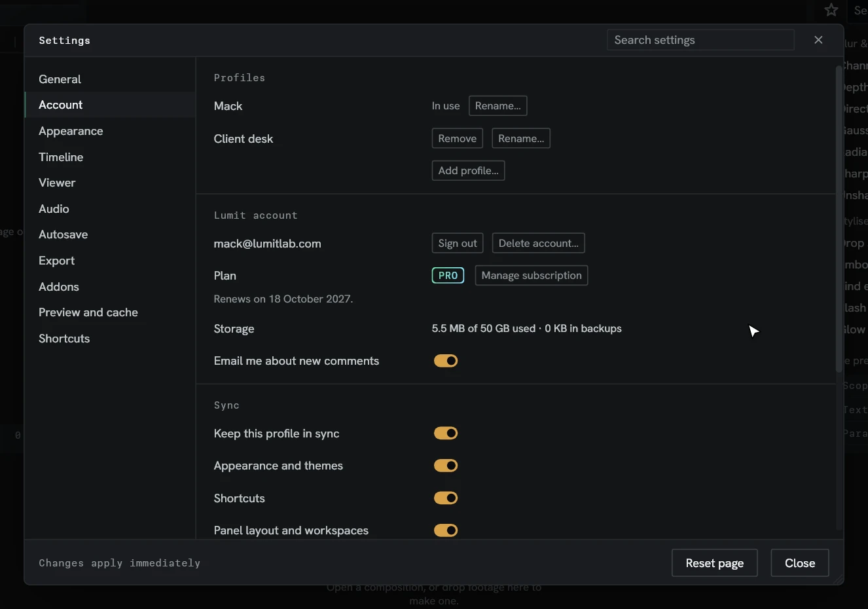Click the In use label for Mack

point(446,106)
